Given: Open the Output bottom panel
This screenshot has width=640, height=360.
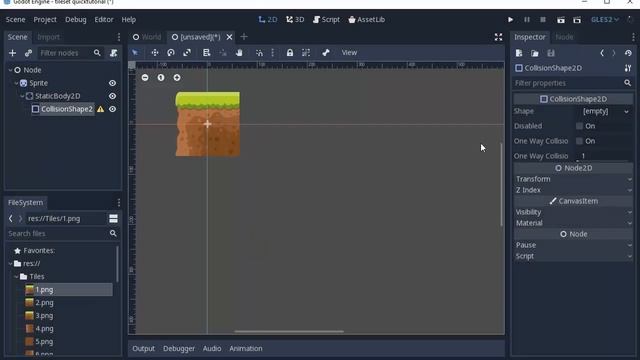Looking at the screenshot, I should pos(143,349).
